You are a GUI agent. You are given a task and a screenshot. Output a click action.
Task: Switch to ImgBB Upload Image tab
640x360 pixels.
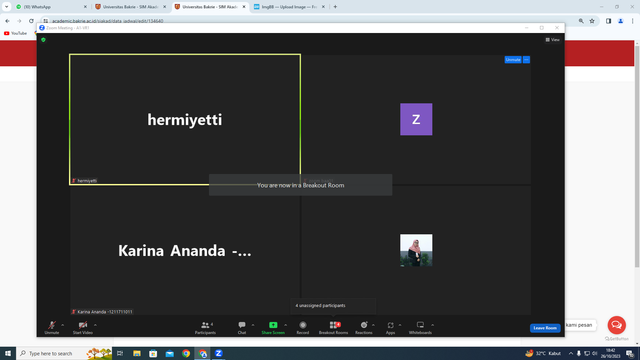289,7
